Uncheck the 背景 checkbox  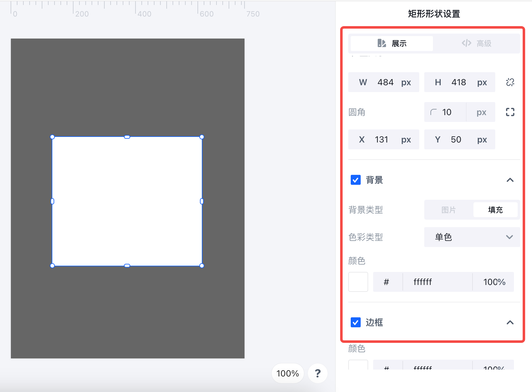coord(356,180)
